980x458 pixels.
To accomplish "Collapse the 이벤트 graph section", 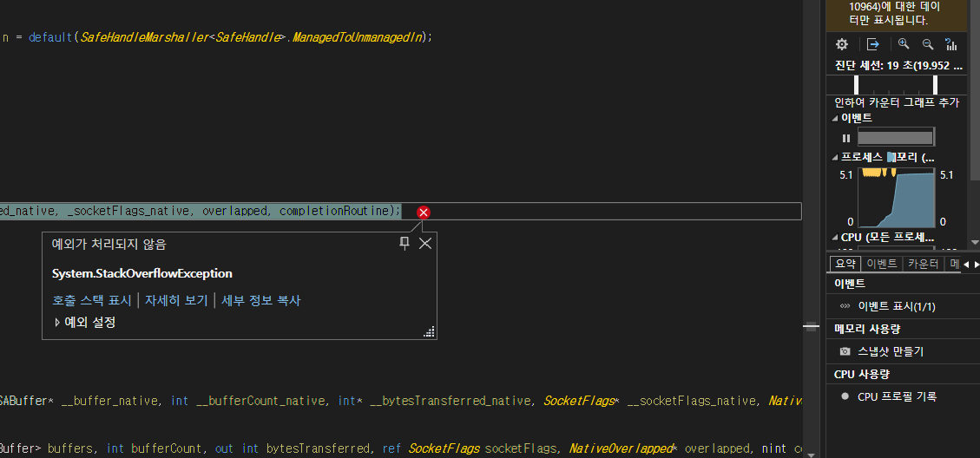I will coord(836,118).
